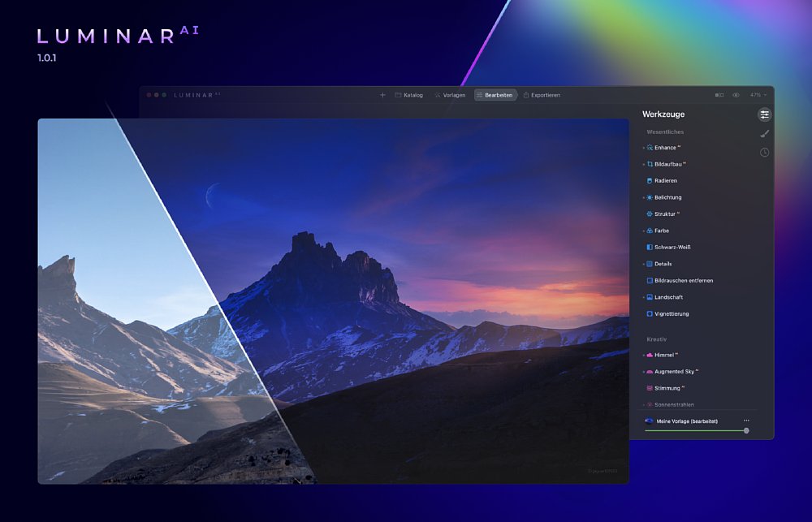Open the Struktur tool via its icon

click(x=650, y=214)
